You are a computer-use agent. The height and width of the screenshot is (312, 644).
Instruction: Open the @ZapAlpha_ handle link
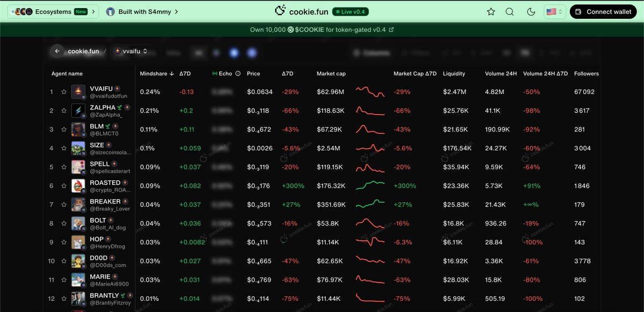pos(106,115)
